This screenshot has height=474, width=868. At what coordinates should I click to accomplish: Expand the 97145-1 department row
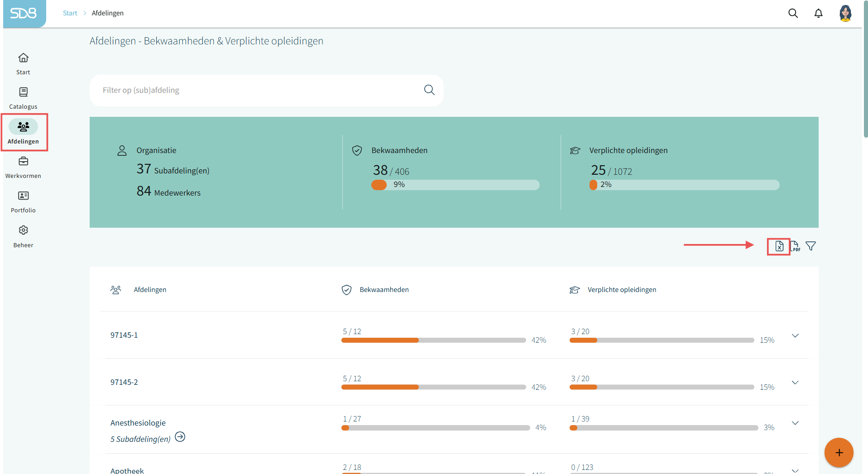(795, 335)
